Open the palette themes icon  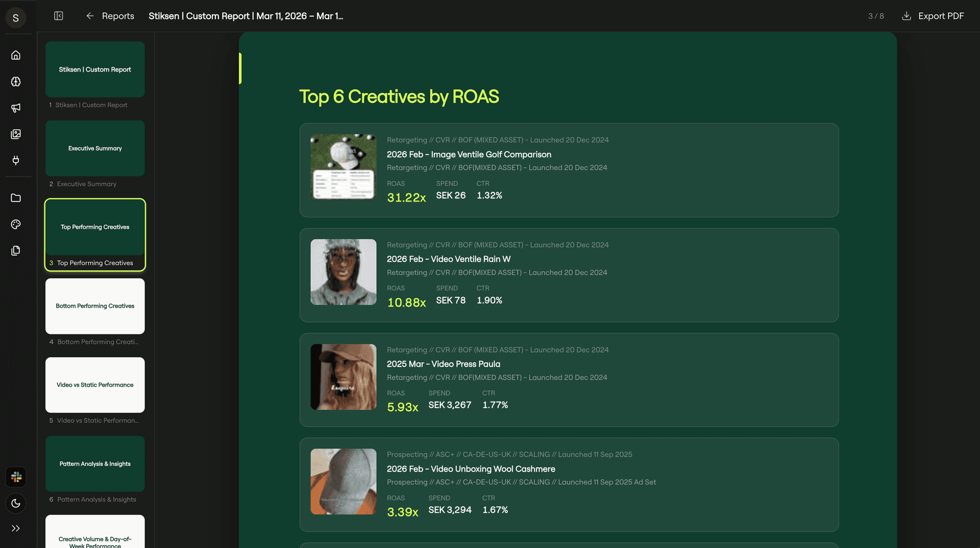point(16,224)
